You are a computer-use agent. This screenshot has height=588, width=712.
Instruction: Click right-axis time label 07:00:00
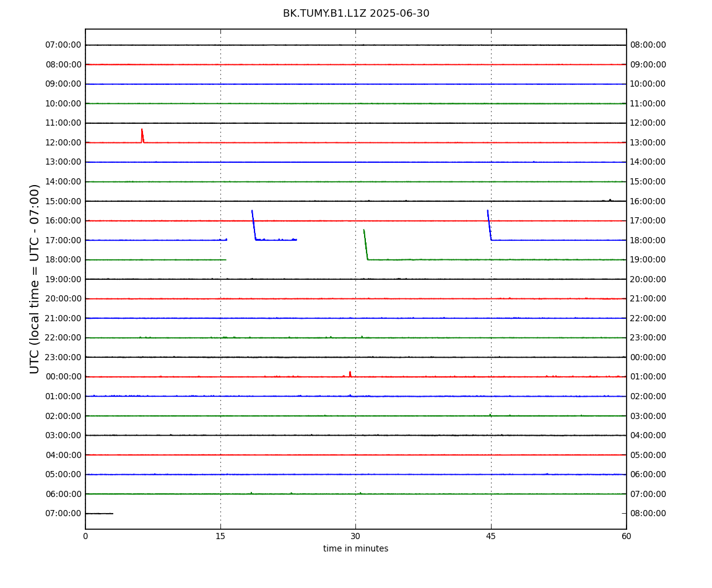(x=648, y=494)
